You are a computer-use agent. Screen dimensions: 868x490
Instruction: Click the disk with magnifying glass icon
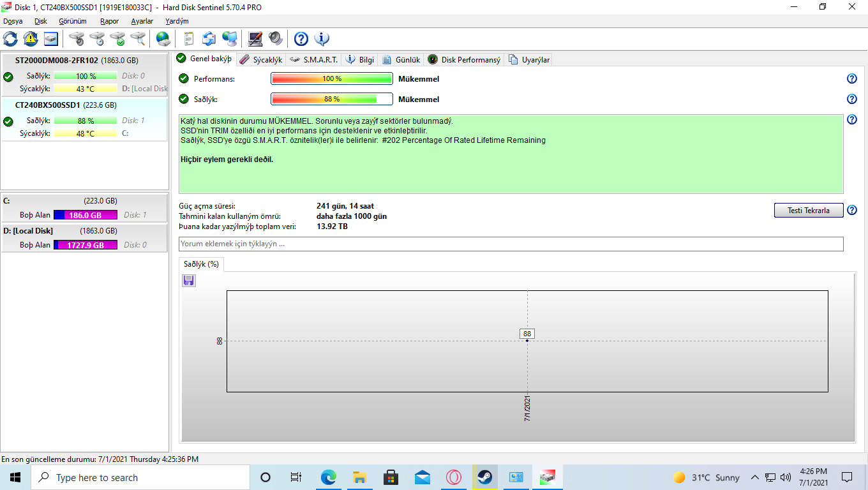[138, 39]
